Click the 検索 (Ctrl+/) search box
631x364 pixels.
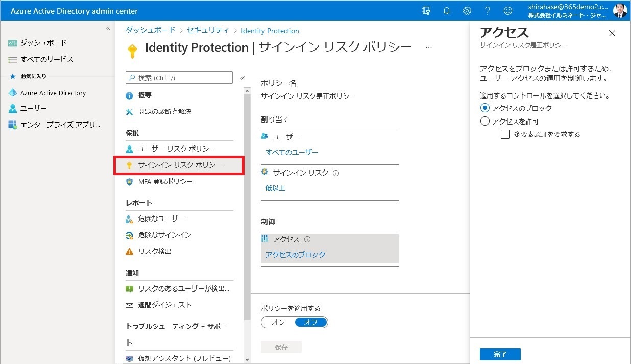pyautogui.click(x=179, y=78)
